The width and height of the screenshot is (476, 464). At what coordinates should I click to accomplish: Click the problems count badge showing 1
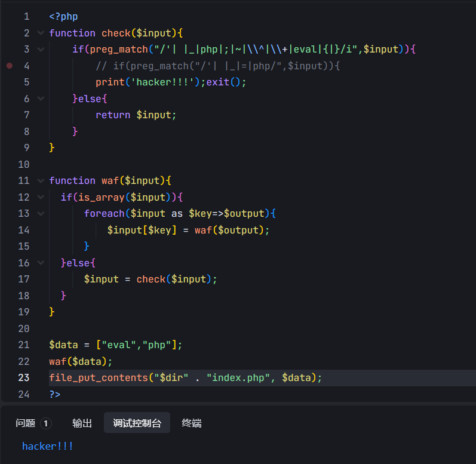[x=46, y=423]
